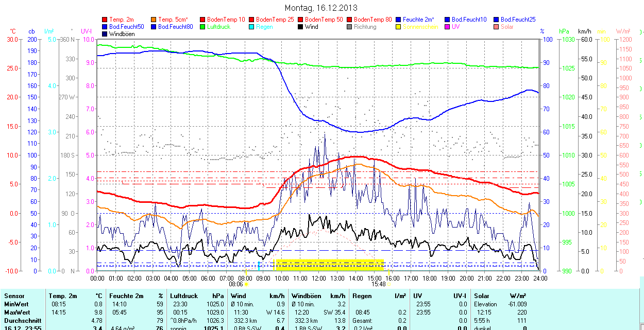Select the gray Richtung legend marker
This screenshot has width=644, height=330.
(350, 27)
